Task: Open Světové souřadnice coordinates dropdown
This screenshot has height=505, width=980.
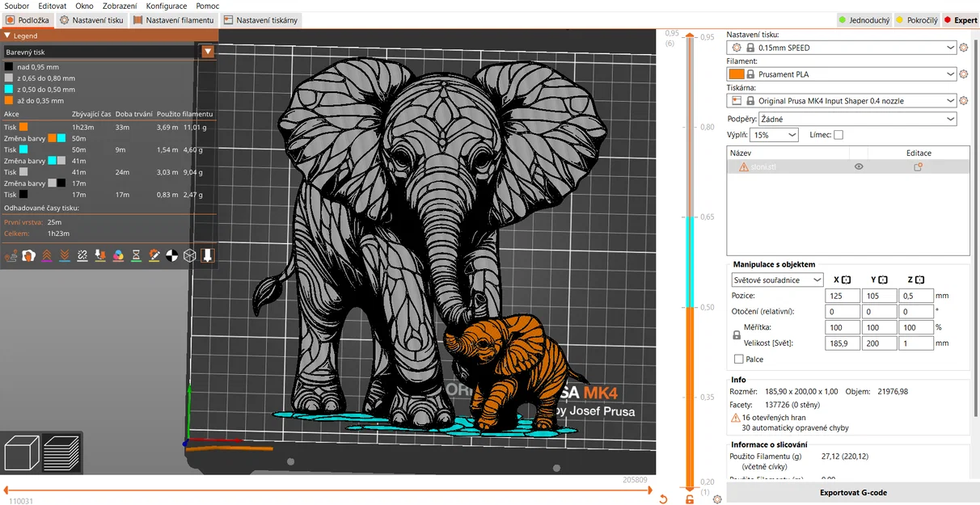Action: click(x=777, y=280)
